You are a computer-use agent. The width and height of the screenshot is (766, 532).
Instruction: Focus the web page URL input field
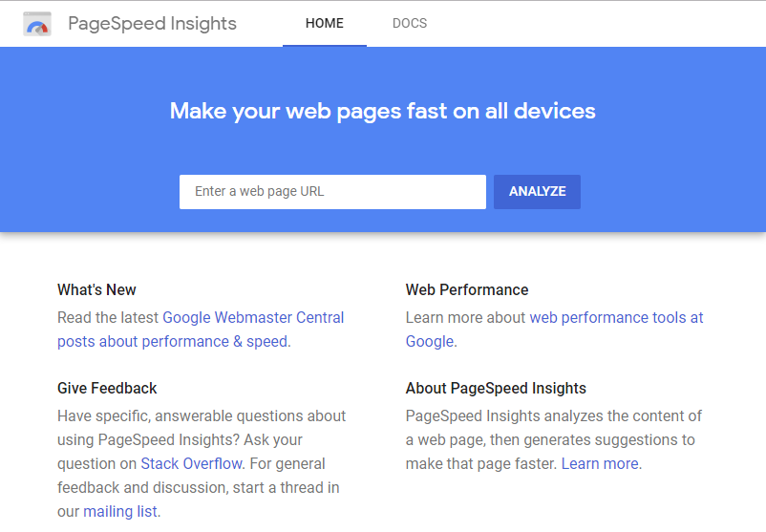click(x=332, y=191)
